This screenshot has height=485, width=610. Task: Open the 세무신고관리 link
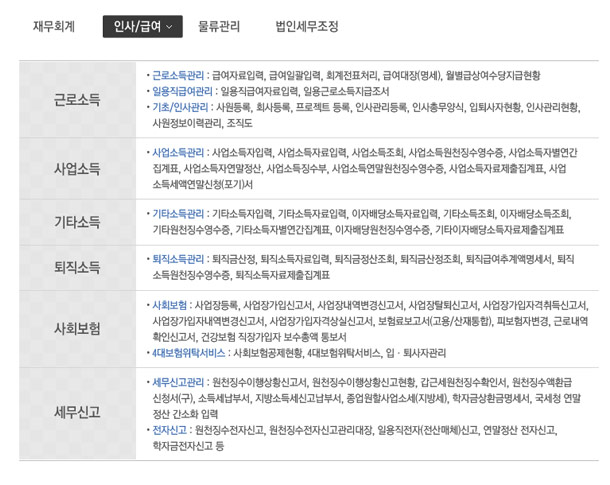[178, 382]
